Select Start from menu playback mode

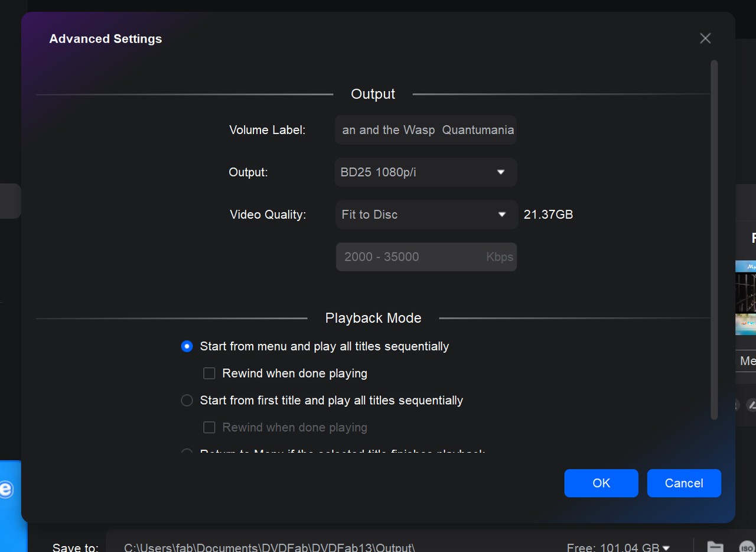(x=187, y=346)
